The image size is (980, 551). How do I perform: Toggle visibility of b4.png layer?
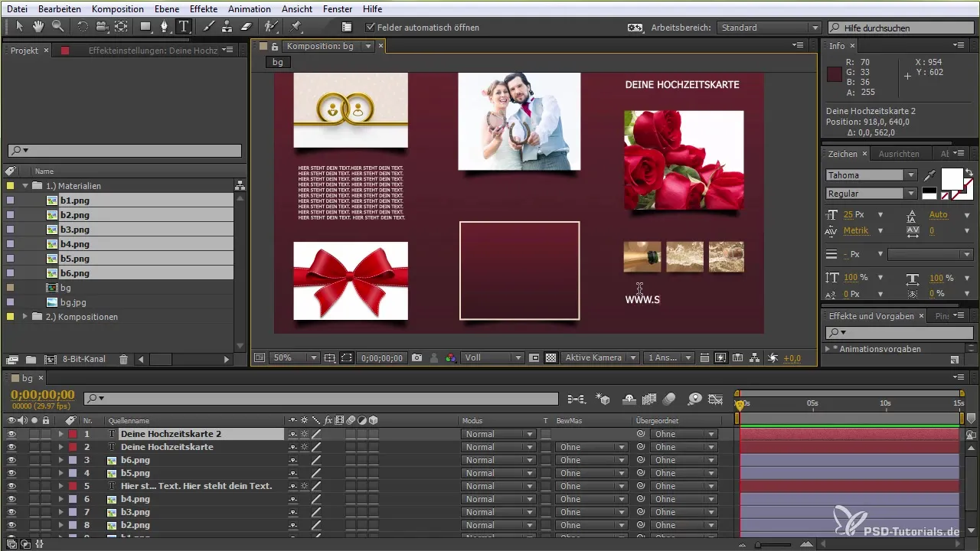pyautogui.click(x=11, y=499)
